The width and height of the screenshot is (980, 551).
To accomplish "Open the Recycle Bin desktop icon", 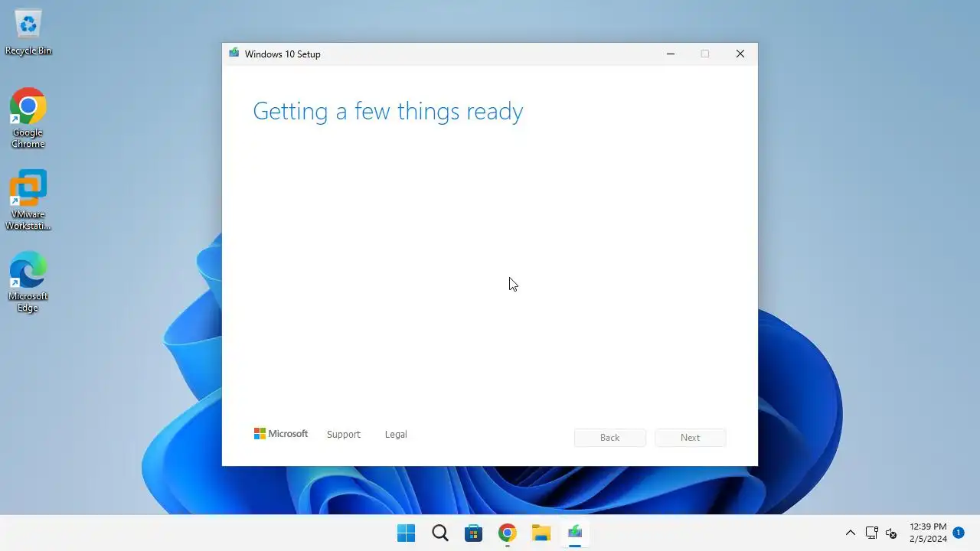I will [28, 32].
